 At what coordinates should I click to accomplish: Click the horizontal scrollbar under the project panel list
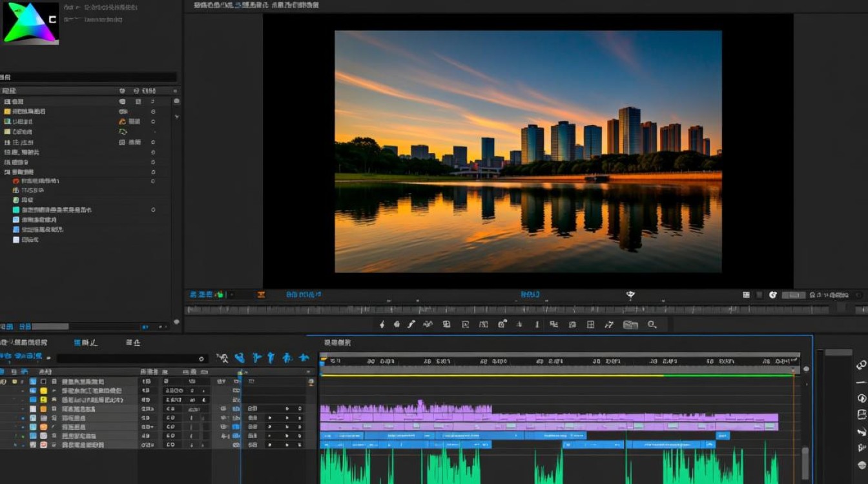(50, 327)
